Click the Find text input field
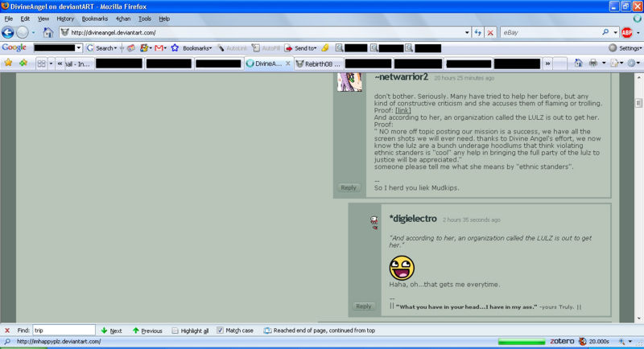Screen dimensions: 644x349 tap(63, 331)
